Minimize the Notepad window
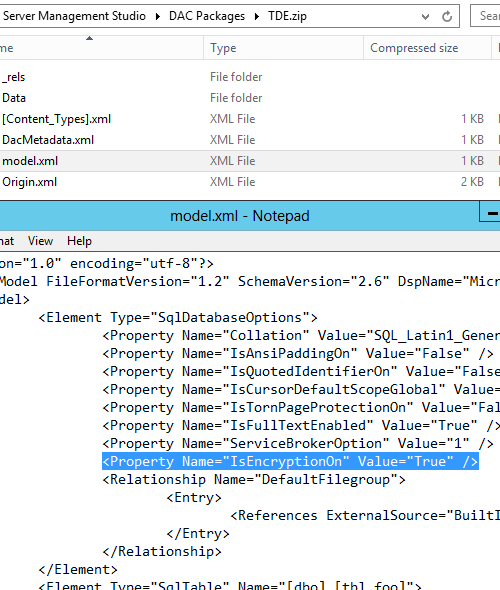Viewport: 500px width, 590px height. point(491,213)
